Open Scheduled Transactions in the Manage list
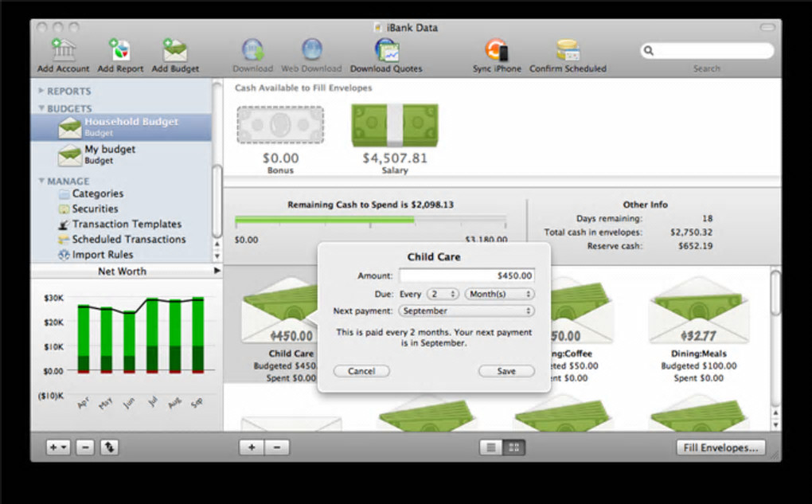This screenshot has width=812, height=504. 128,240
